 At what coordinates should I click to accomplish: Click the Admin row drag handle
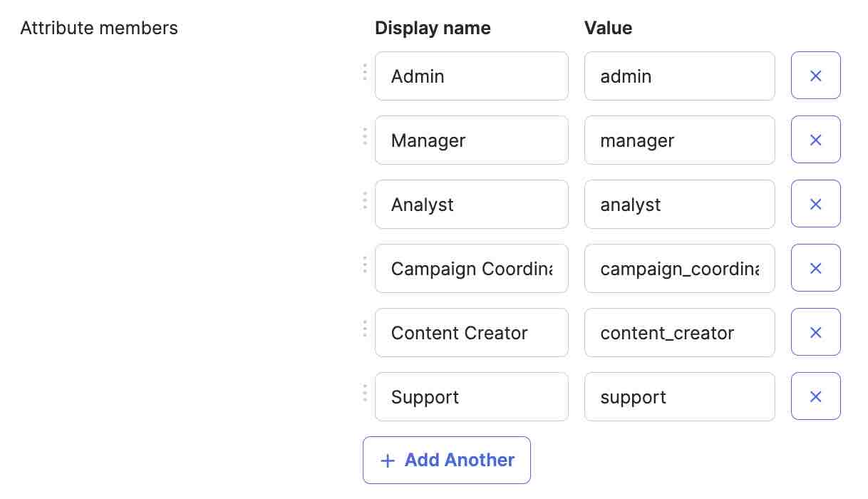[x=364, y=71]
